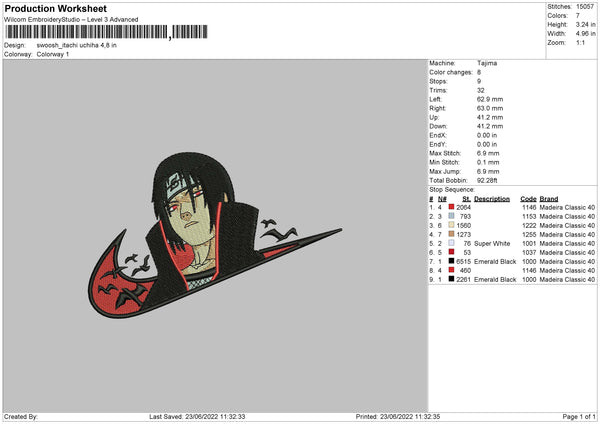Click the Stitches value "15057"
This screenshot has height=424, width=600.
click(585, 7)
